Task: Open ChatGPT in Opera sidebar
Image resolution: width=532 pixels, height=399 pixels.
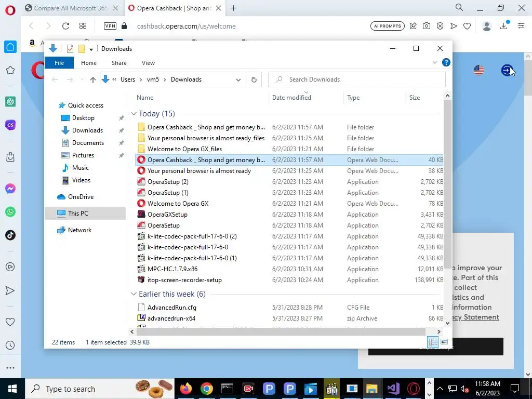Action: tap(10, 101)
